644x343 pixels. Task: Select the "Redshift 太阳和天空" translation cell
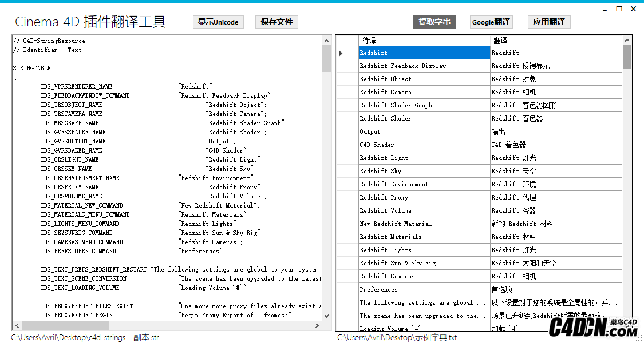click(556, 263)
